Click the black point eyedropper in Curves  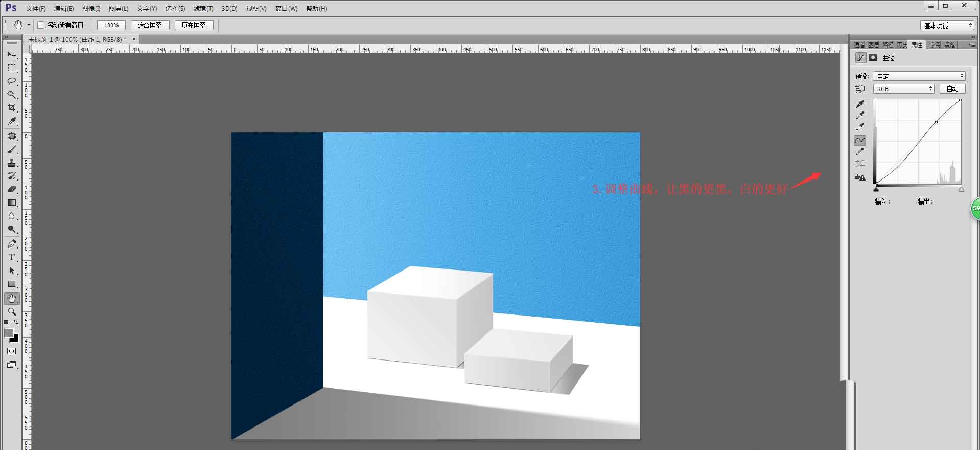click(860, 104)
